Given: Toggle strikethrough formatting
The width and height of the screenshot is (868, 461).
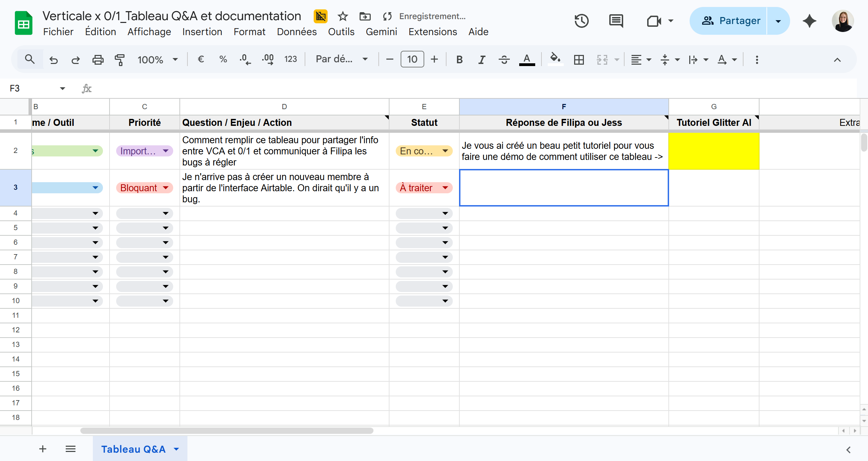Looking at the screenshot, I should [504, 60].
